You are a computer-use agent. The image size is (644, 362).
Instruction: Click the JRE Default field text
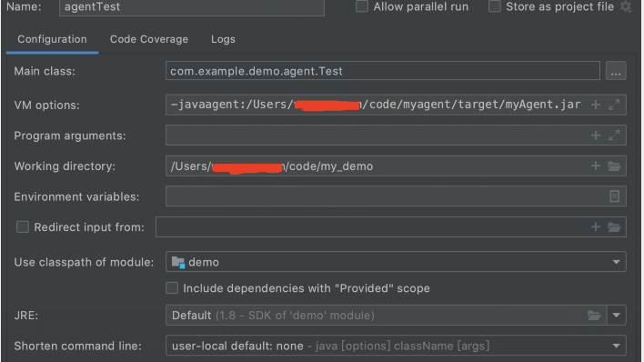coord(273,315)
